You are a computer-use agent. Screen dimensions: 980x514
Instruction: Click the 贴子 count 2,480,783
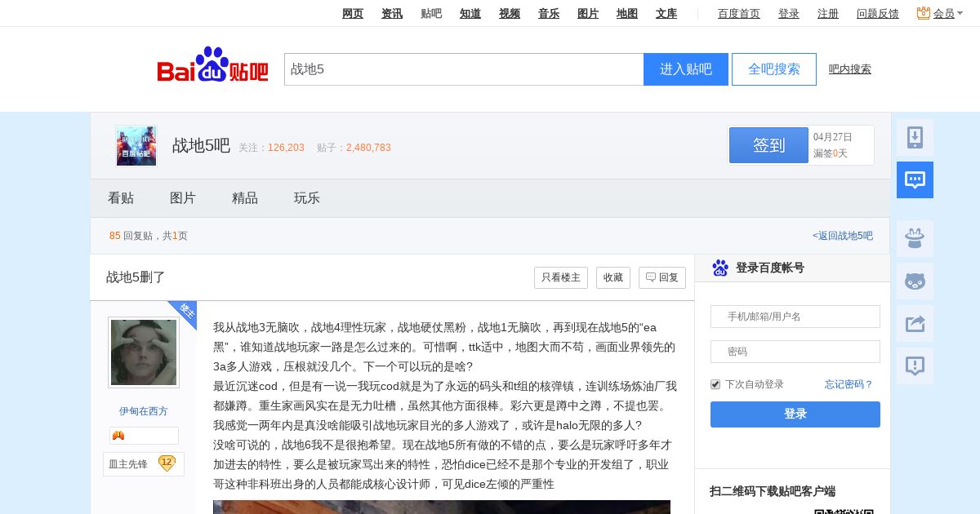coord(368,148)
